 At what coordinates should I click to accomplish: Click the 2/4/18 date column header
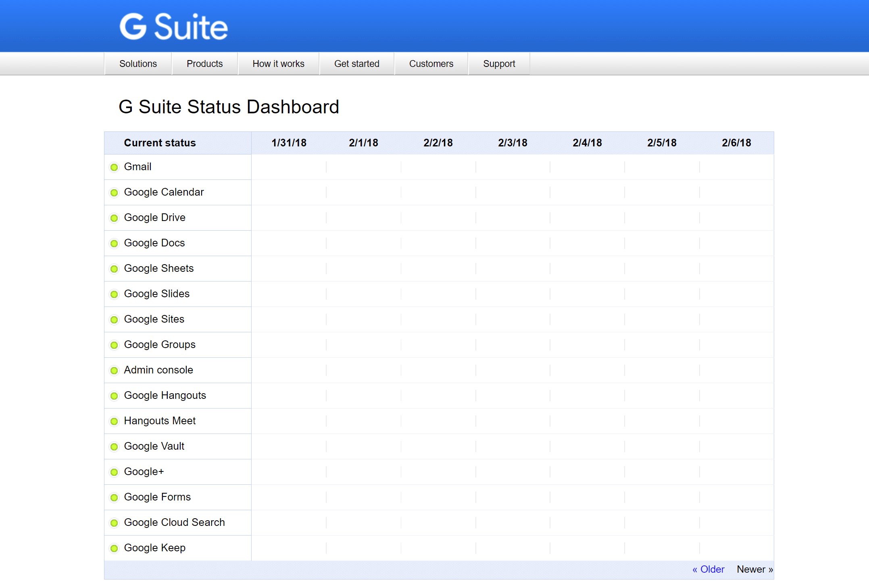(x=587, y=143)
